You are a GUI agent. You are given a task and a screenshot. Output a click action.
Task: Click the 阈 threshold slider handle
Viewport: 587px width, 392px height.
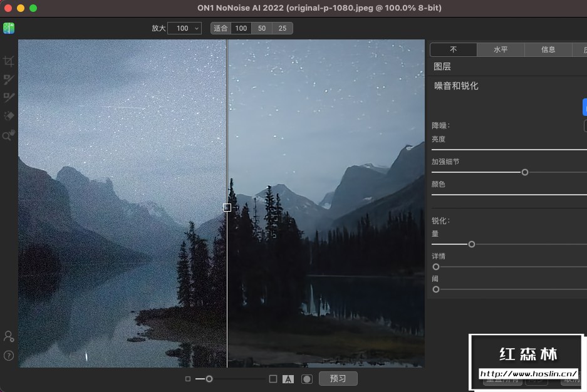[x=436, y=289]
